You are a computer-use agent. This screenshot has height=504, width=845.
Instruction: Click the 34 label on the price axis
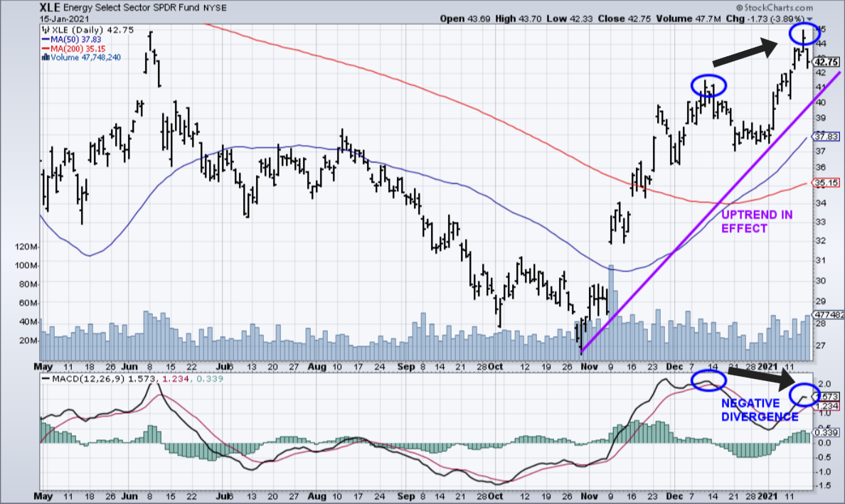pyautogui.click(x=820, y=203)
